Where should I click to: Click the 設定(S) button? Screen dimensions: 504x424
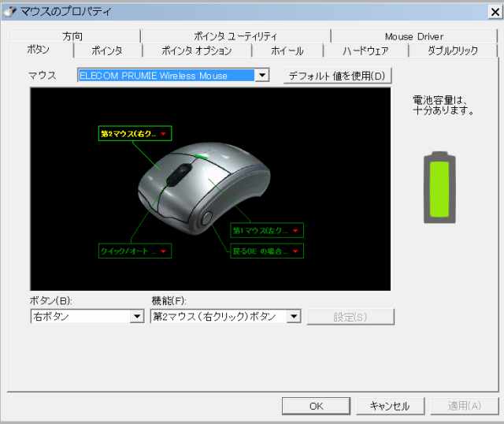(x=350, y=317)
